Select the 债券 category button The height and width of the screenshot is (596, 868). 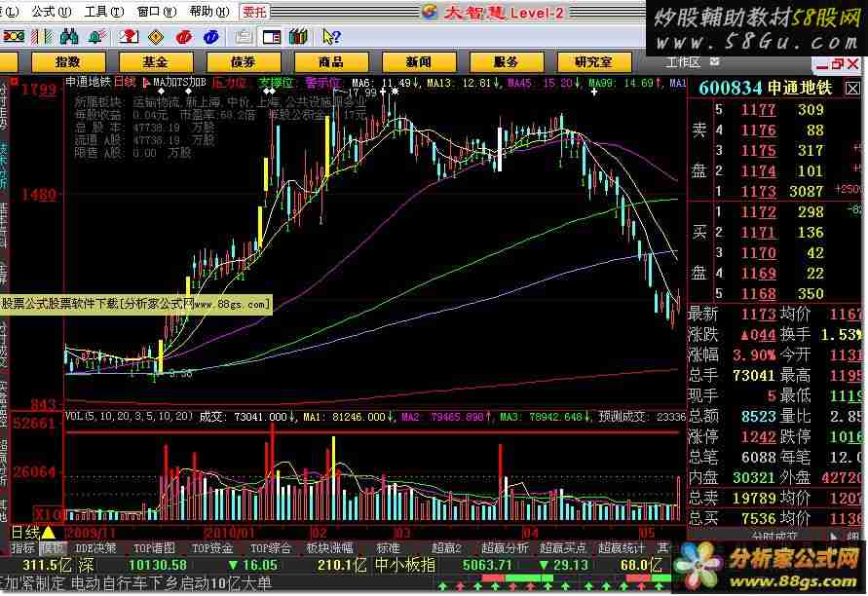tap(243, 62)
